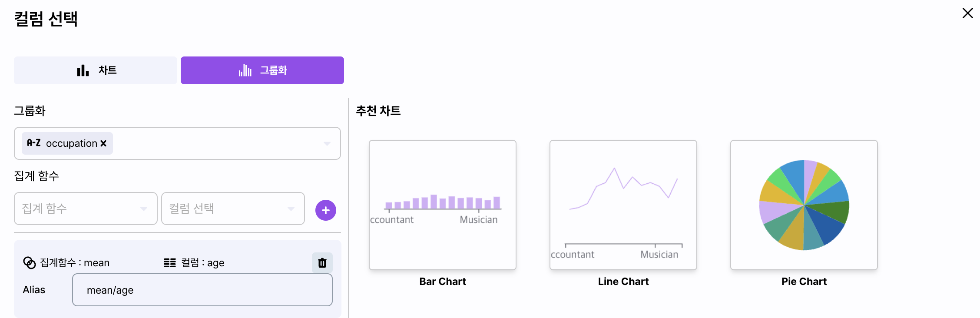Choose the Pie Chart recommendation thumbnail
The height and width of the screenshot is (318, 980).
(804, 205)
